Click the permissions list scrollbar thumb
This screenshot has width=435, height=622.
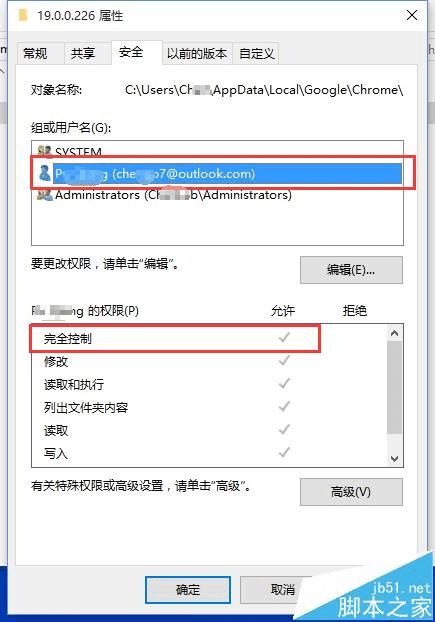pyautogui.click(x=394, y=388)
